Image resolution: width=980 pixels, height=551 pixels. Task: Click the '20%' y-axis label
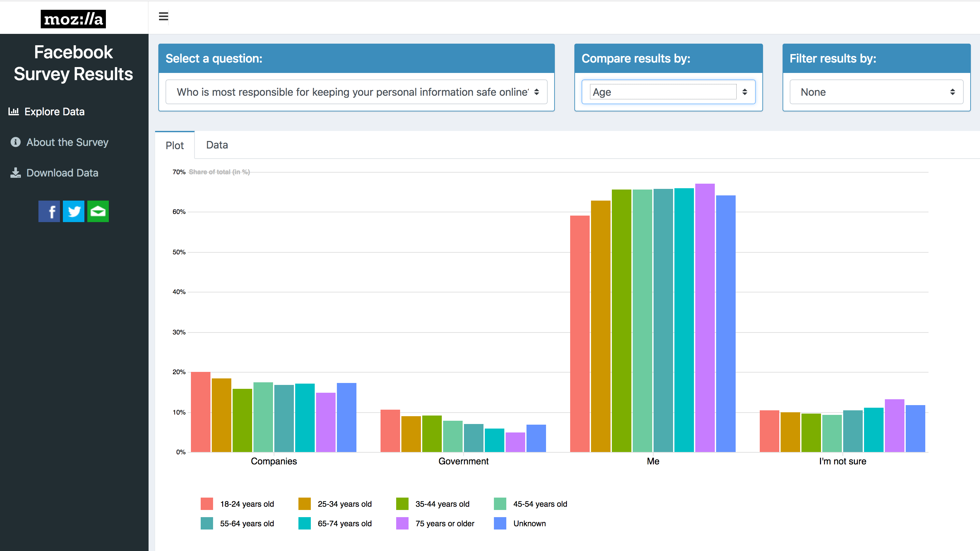(x=179, y=372)
